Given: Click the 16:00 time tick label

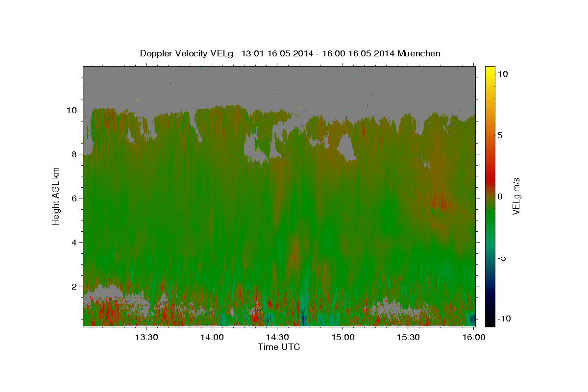Looking at the screenshot, I should pos(474,338).
